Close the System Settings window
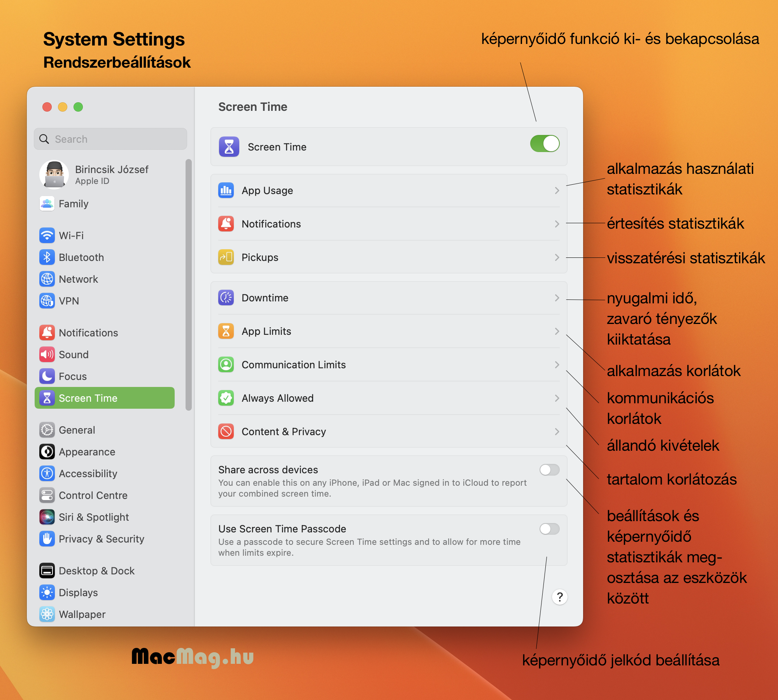 click(47, 107)
